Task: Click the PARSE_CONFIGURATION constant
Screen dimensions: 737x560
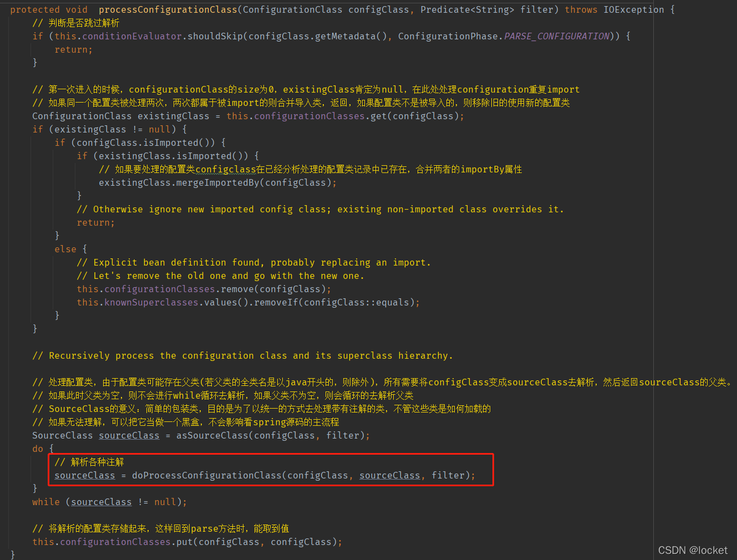Action: [556, 35]
